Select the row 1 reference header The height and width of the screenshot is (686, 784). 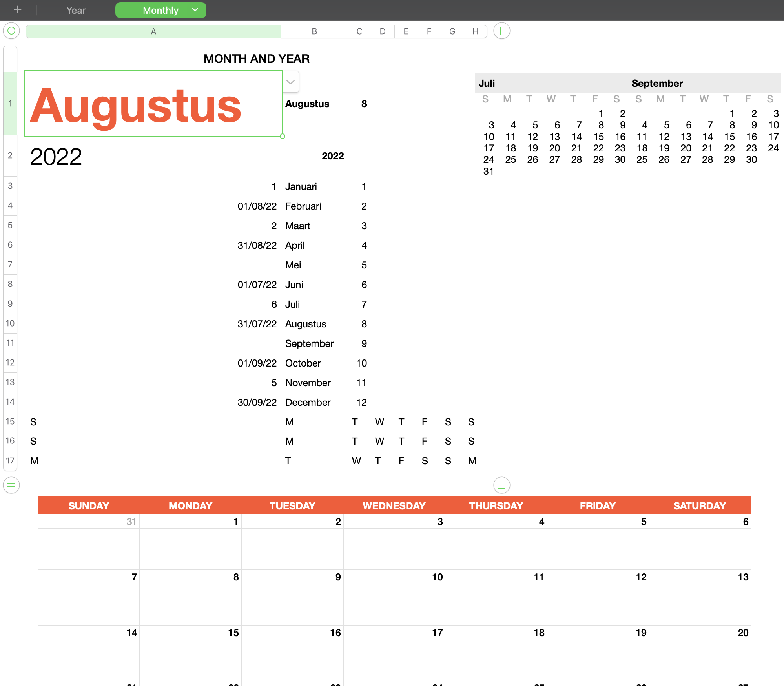[x=10, y=103]
